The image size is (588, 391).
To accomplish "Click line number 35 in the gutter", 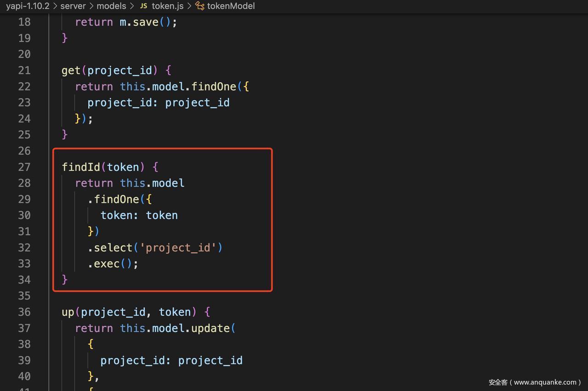I will 24,296.
